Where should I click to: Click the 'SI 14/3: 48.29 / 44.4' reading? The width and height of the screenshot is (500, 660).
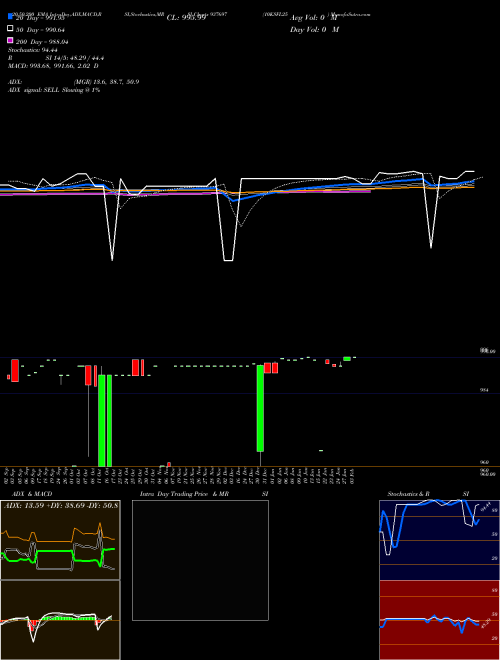(x=74, y=58)
